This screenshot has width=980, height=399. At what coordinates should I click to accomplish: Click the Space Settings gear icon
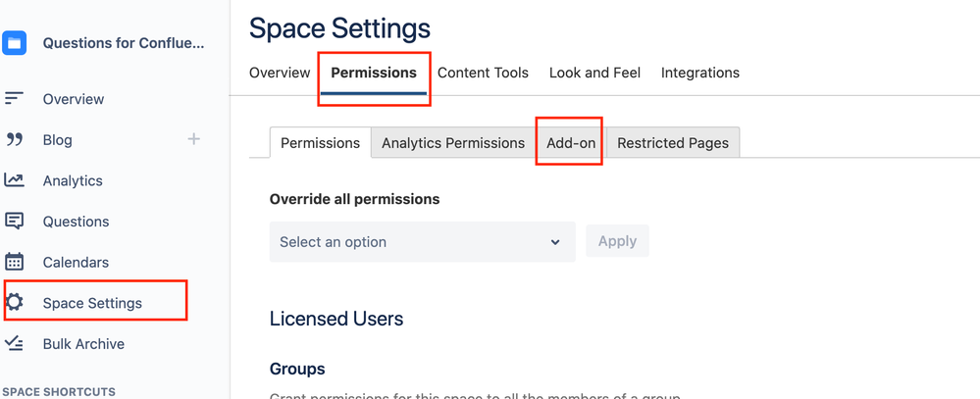(14, 303)
